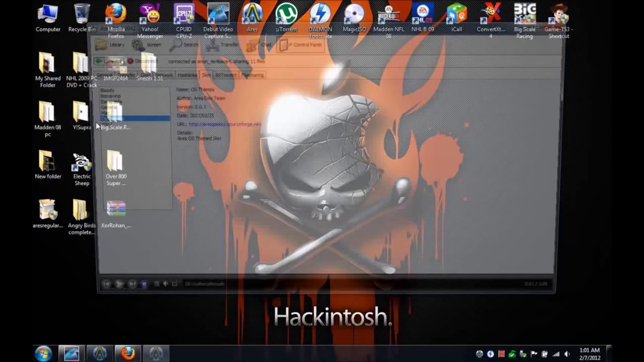Open the Debut Video Capture shortcut
The image size is (644, 362).
pyautogui.click(x=218, y=21)
